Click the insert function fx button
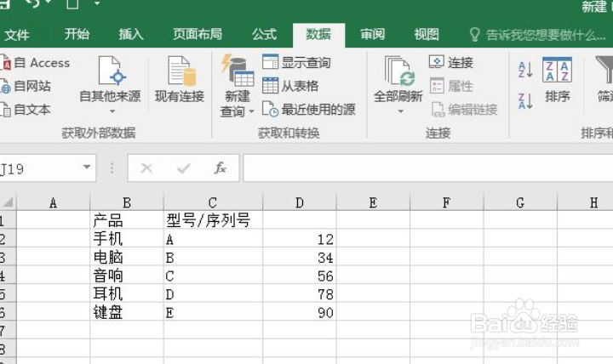The width and height of the screenshot is (613, 364). pyautogui.click(x=221, y=168)
